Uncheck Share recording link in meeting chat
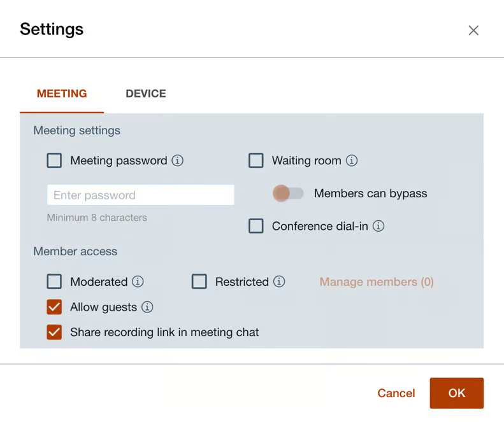504x422 pixels. coord(55,332)
